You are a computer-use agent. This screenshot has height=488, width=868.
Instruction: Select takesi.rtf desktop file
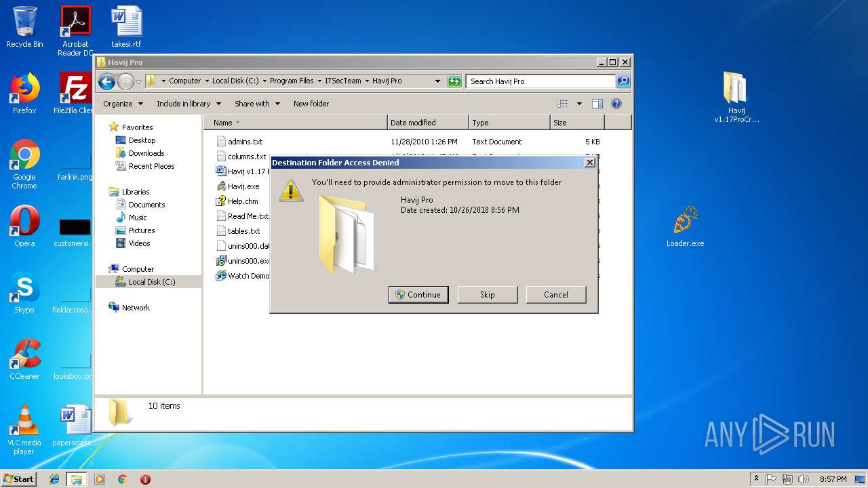[126, 27]
